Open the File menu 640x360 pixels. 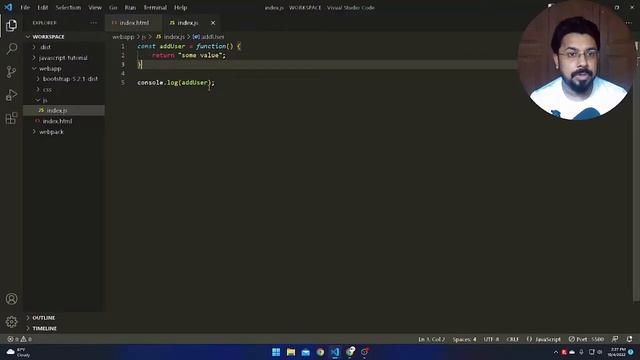(x=25, y=7)
